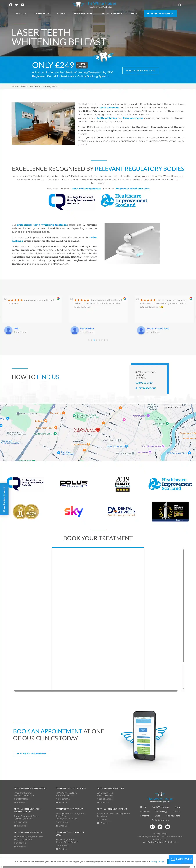Viewport: 196px width, 868px height.
Task: Open the Facebook icon in the header
Action: (x=10, y=5)
